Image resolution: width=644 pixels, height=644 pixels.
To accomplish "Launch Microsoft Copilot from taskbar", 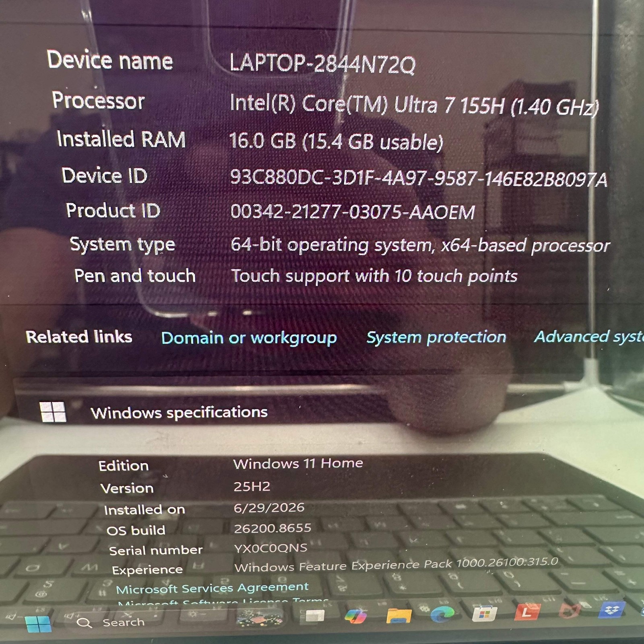I will coord(356,616).
